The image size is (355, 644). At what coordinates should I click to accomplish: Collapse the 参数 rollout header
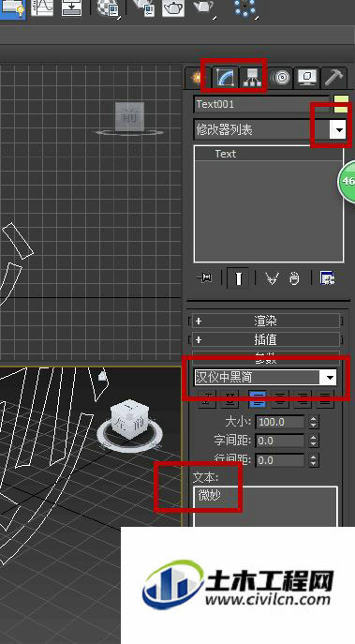coord(265,358)
